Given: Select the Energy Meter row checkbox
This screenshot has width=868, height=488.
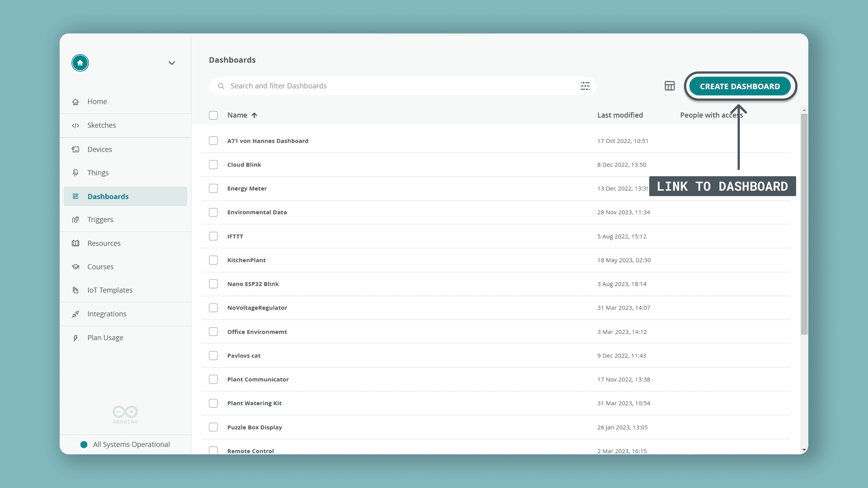Looking at the screenshot, I should click(x=213, y=189).
